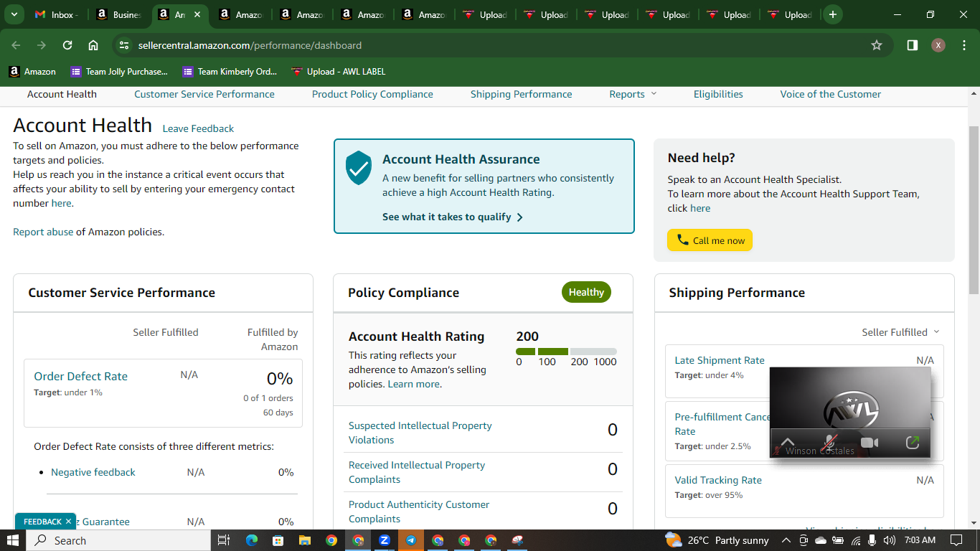
Task: Open the Windows Start menu
Action: tap(13, 540)
